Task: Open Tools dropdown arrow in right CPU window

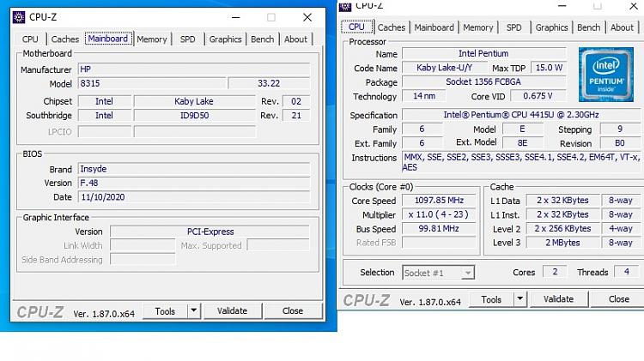Action: [520, 299]
